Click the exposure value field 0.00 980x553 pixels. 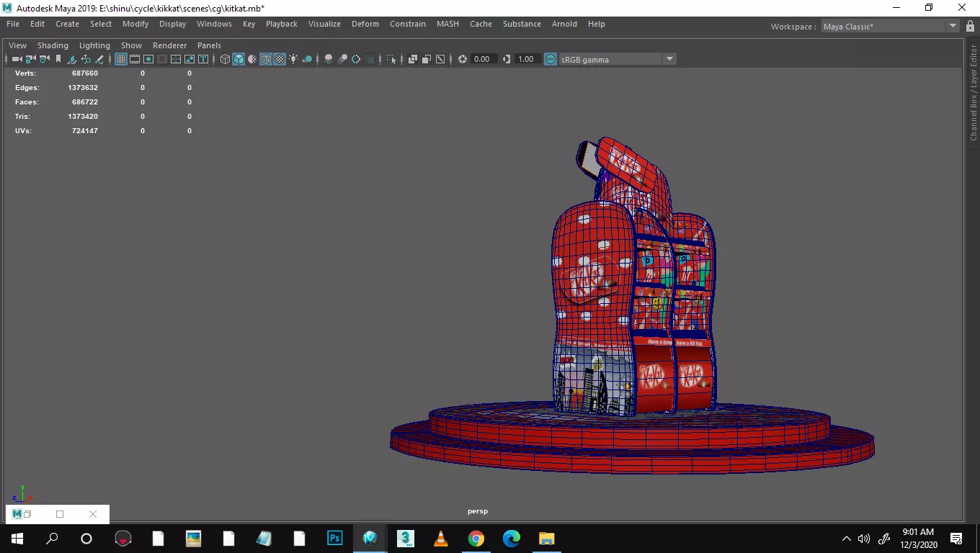[483, 59]
